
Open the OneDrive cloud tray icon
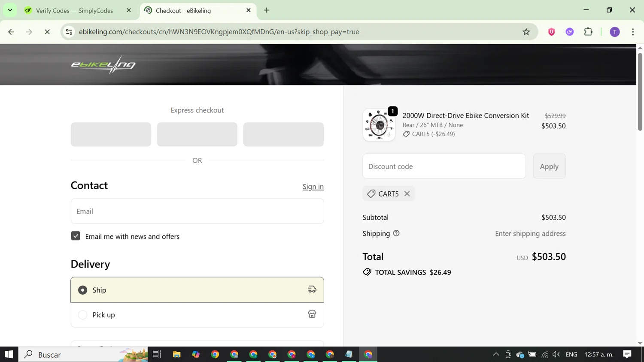point(520,354)
